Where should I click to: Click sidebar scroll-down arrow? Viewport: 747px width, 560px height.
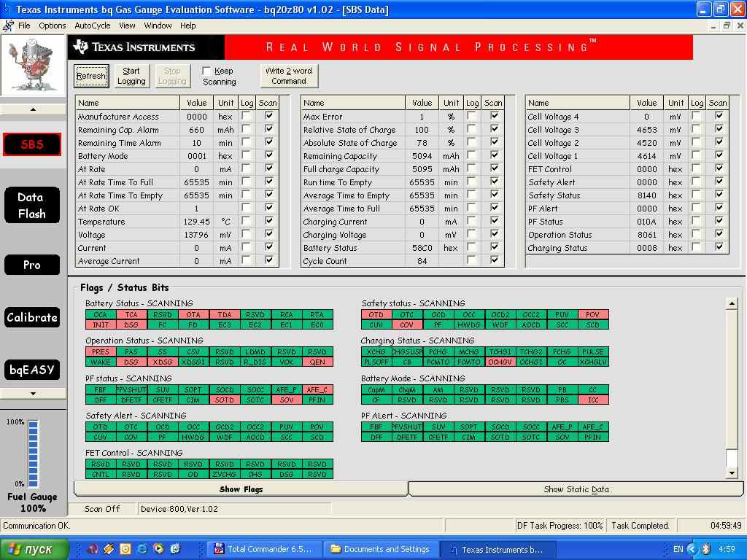(33, 393)
